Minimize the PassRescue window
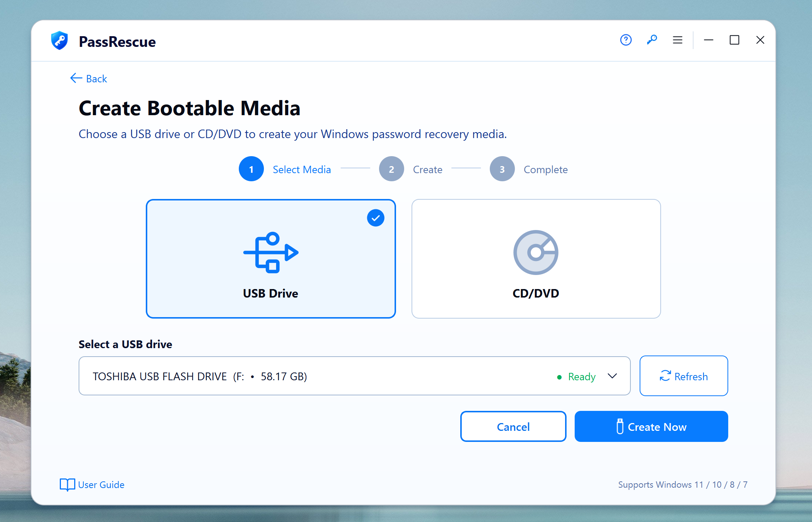812x522 pixels. point(708,40)
